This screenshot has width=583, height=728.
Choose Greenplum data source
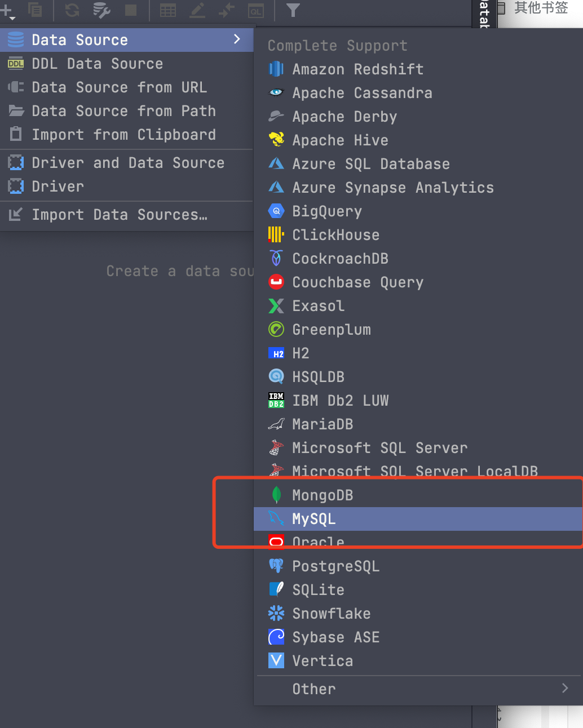click(418, 330)
